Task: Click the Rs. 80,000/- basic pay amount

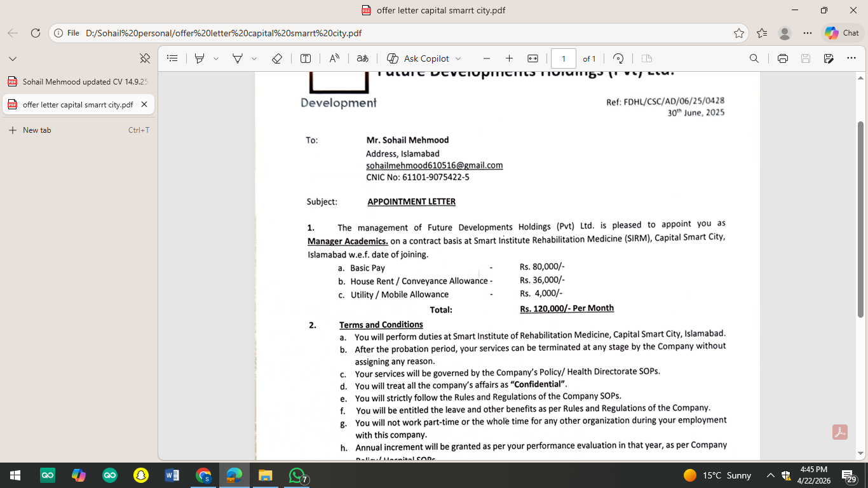Action: click(542, 267)
